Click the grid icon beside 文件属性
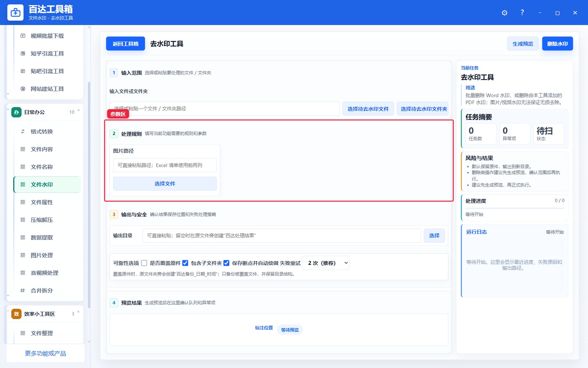The image size is (588, 368). (x=23, y=202)
